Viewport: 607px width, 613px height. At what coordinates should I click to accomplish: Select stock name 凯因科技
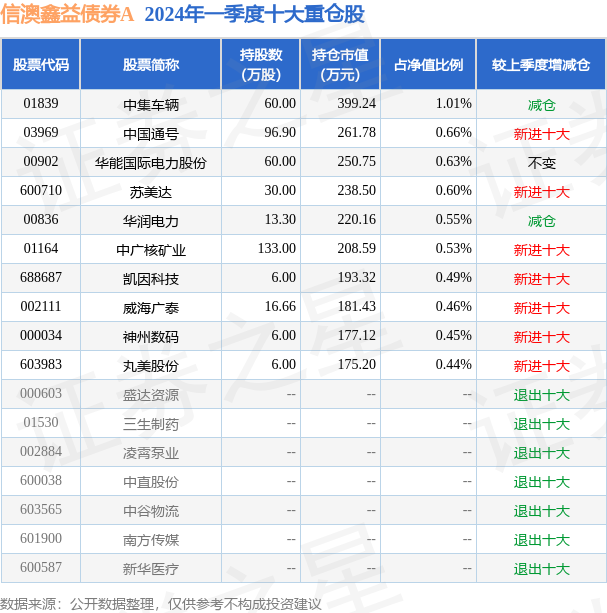[x=151, y=278]
